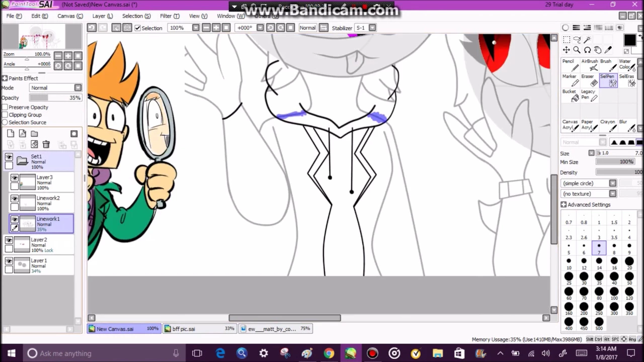This screenshot has width=644, height=362.
Task: Hide Layer3 with its eye icon
Action: [15, 178]
